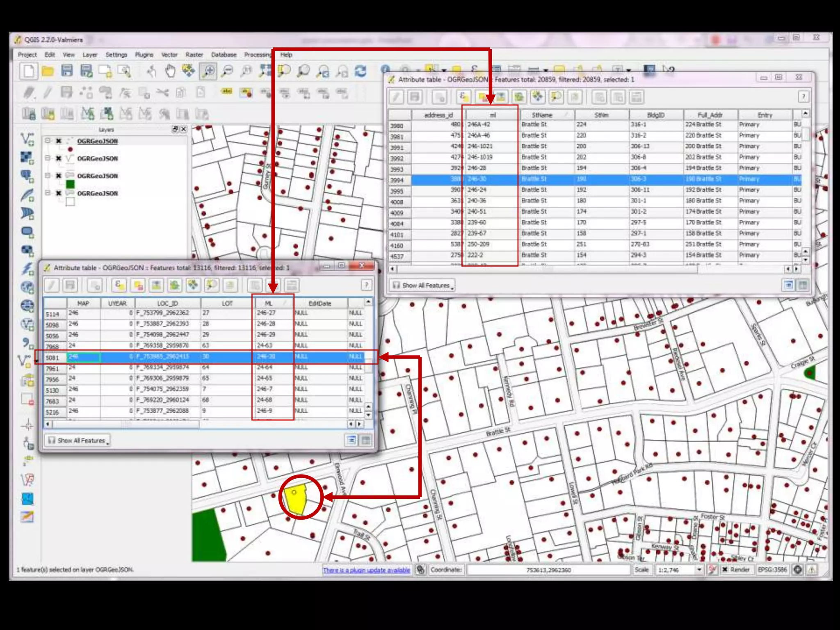Collapse the topmost OGRGeoJSON layer tree node
This screenshot has width=840, height=630.
coord(48,141)
